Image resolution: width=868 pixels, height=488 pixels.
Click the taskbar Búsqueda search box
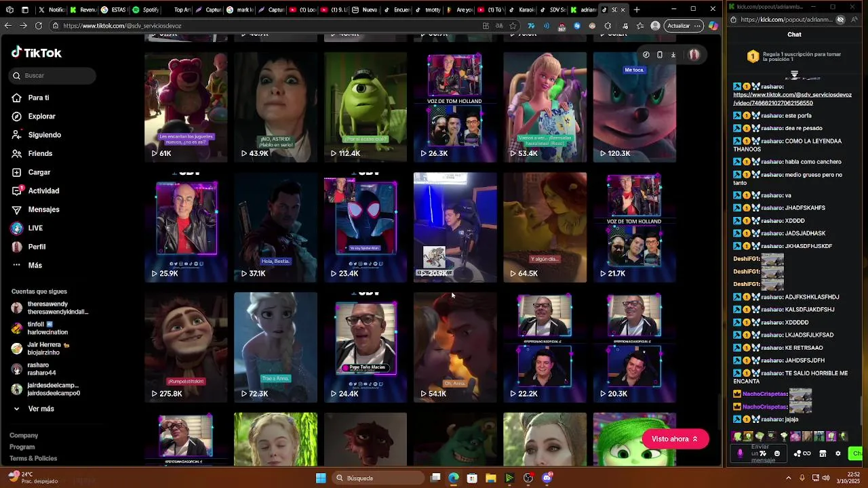pyautogui.click(x=378, y=478)
